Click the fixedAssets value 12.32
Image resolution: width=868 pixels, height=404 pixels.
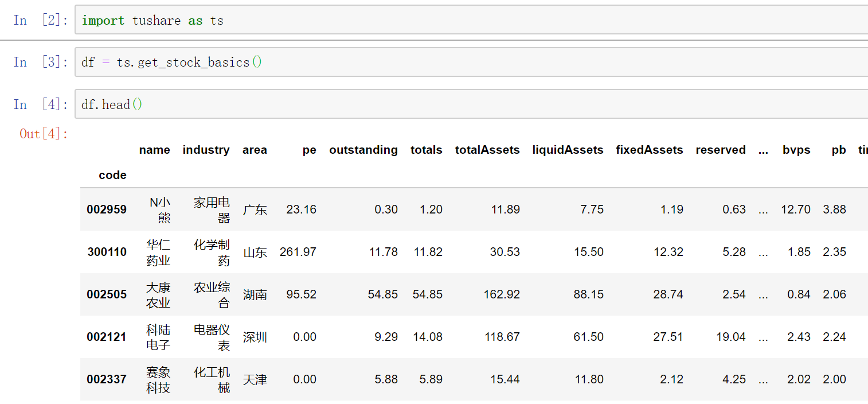tap(668, 252)
